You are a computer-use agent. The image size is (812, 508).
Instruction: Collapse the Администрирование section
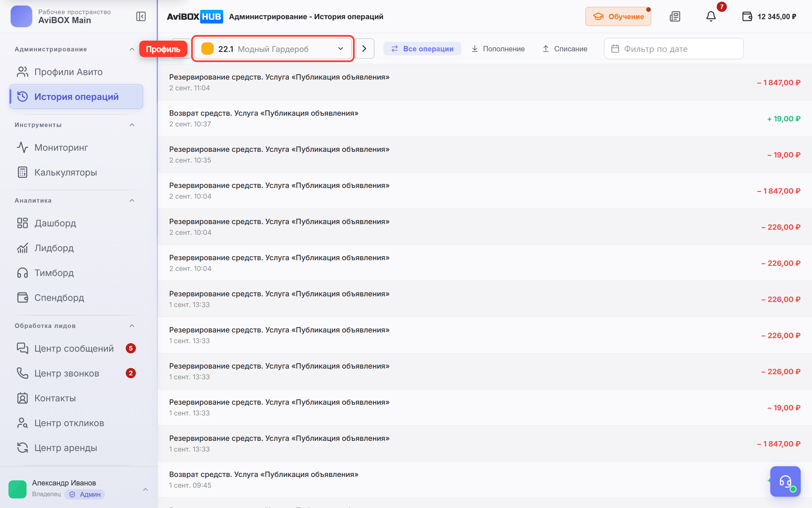(x=132, y=49)
